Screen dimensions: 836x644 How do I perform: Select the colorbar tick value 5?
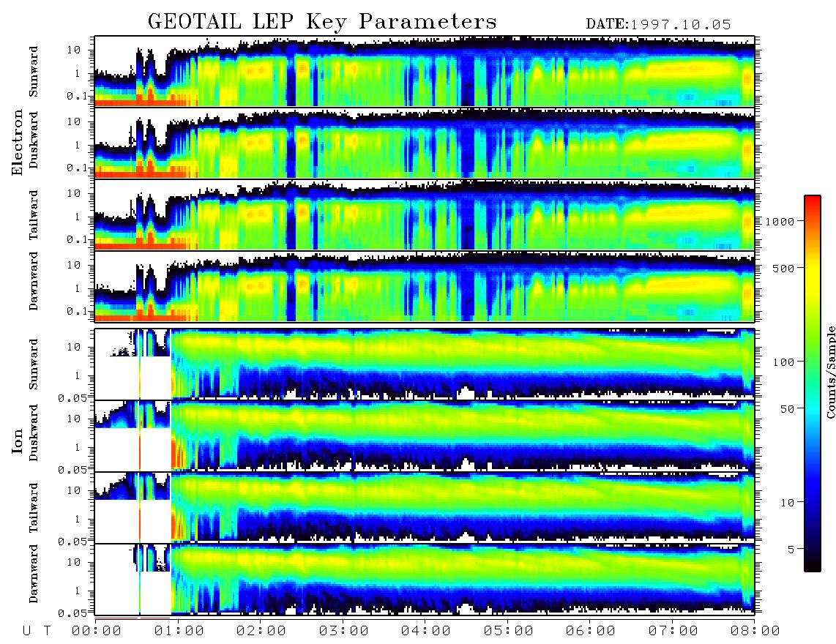[791, 549]
